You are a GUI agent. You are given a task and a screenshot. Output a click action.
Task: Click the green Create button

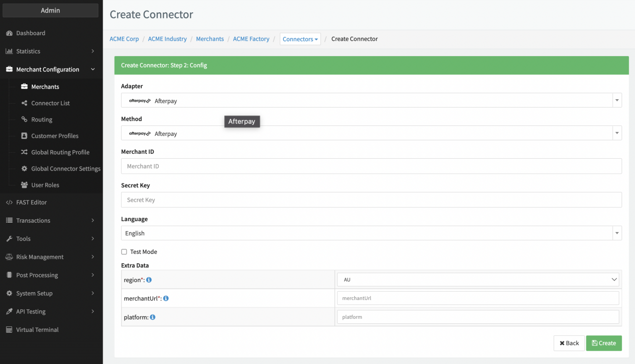click(x=604, y=343)
